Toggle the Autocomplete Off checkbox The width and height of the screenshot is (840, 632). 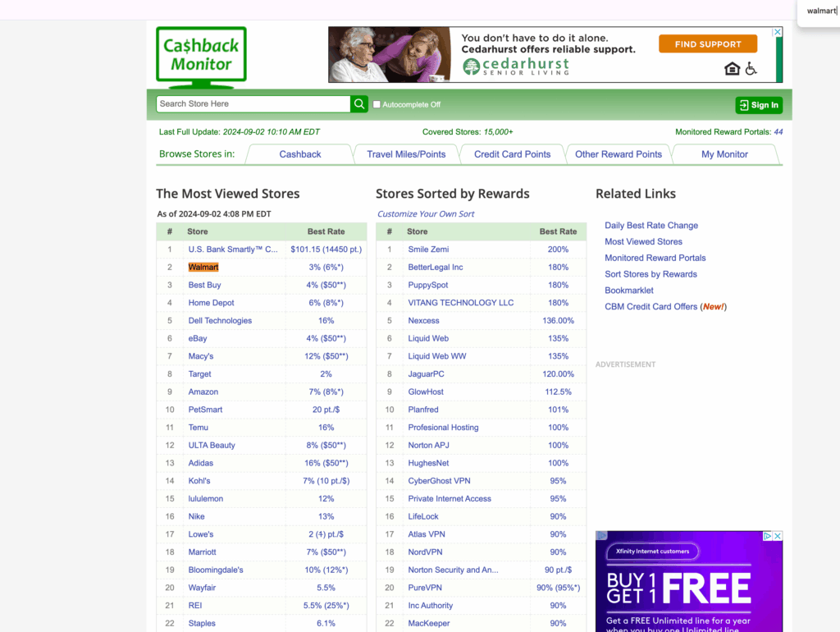pyautogui.click(x=377, y=105)
